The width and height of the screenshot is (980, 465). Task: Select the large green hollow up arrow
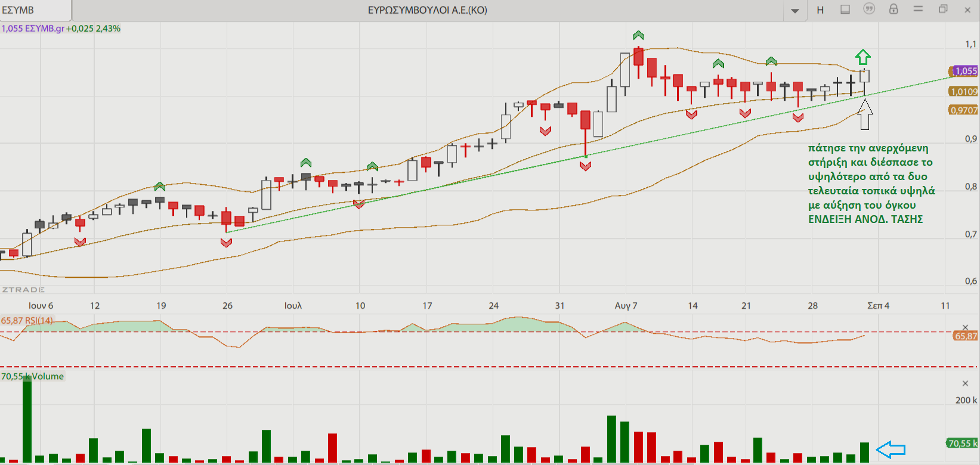[863, 57]
